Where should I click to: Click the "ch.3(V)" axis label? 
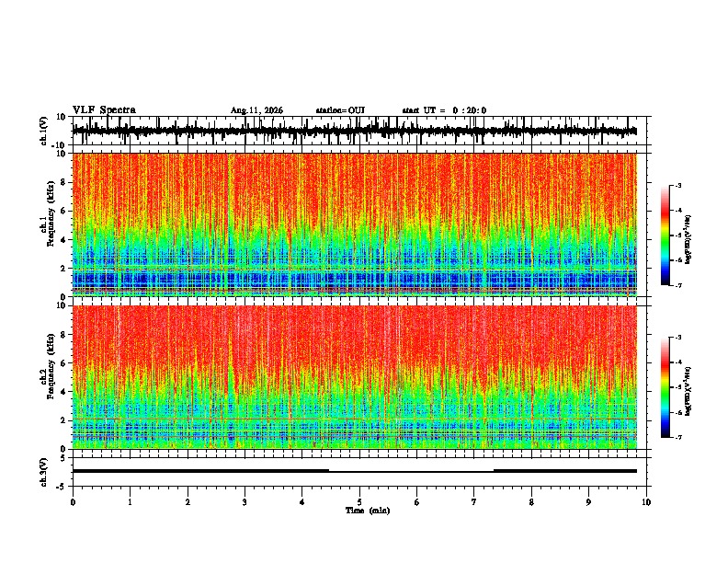tap(44, 472)
